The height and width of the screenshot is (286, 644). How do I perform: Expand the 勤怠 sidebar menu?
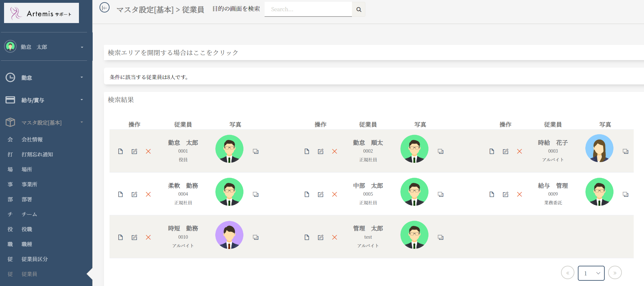pos(44,78)
